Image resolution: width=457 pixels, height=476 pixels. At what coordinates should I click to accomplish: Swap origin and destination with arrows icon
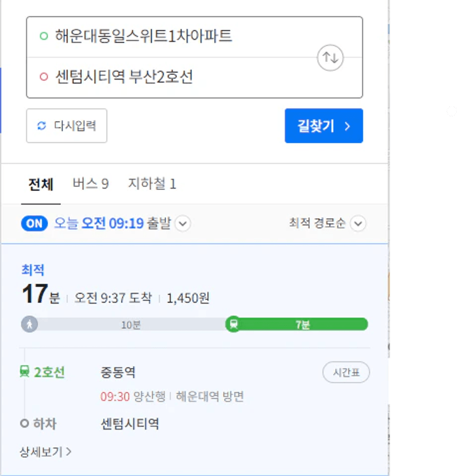[330, 57]
